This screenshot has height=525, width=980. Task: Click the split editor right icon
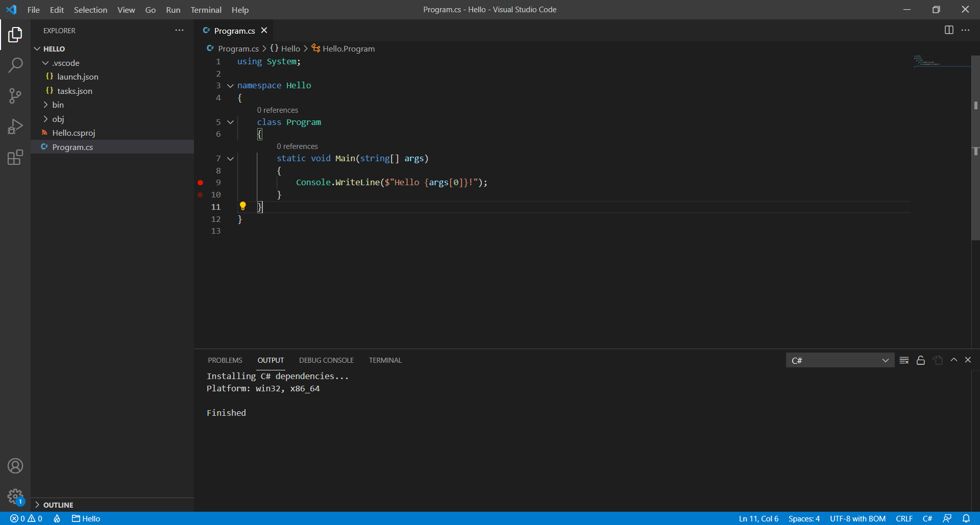[x=949, y=30]
